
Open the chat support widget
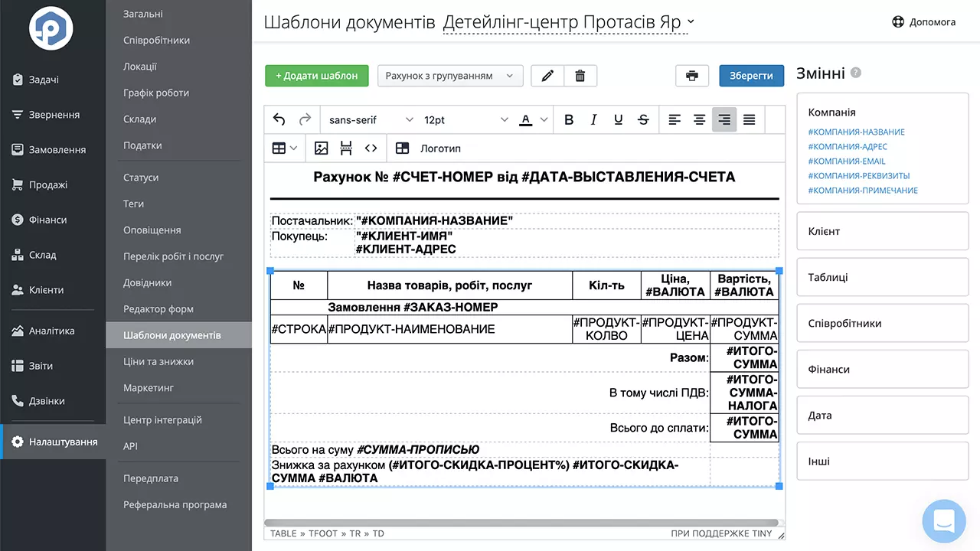943,520
